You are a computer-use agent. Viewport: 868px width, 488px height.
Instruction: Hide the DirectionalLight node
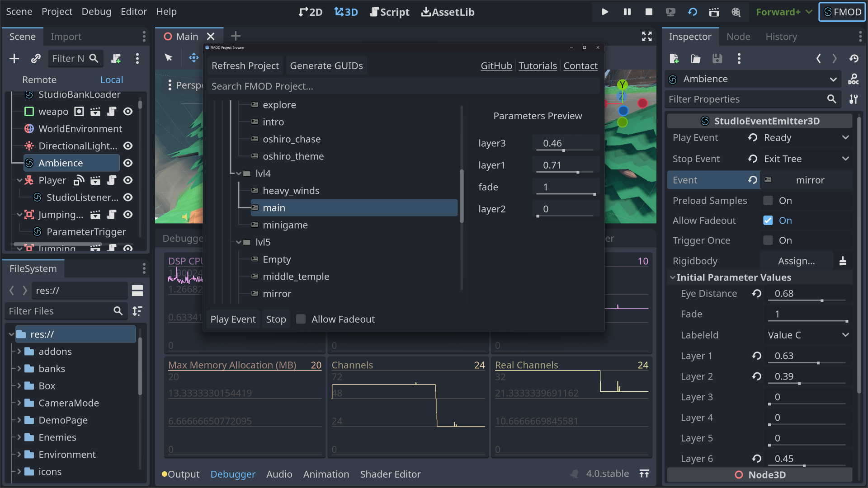(128, 146)
